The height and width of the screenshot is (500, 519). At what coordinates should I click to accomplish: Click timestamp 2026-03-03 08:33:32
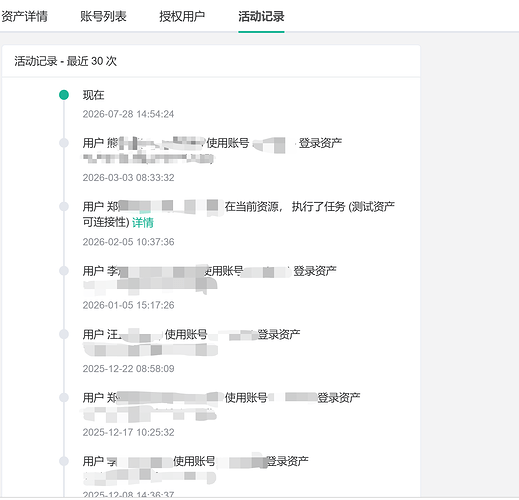(128, 177)
